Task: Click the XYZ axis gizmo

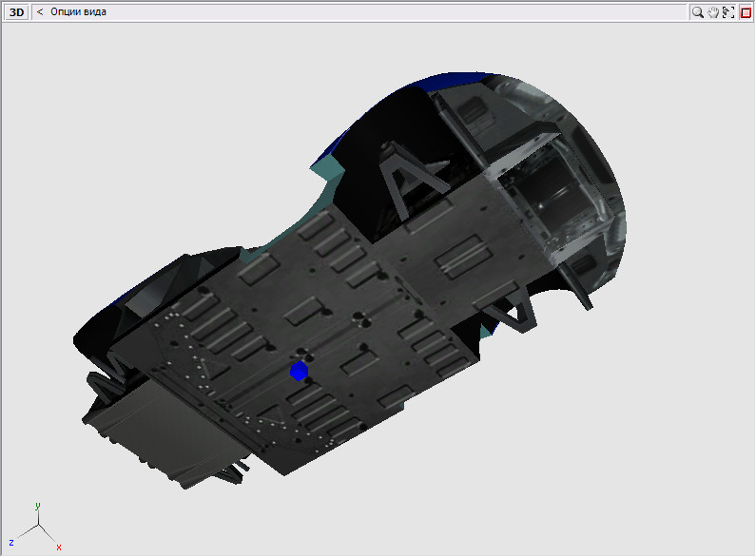Action: click(x=36, y=528)
